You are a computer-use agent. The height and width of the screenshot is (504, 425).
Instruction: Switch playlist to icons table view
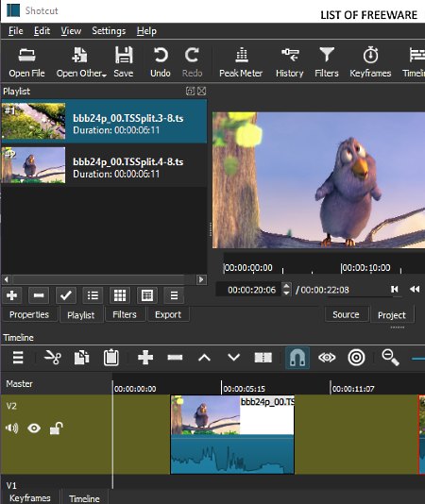[x=147, y=295]
